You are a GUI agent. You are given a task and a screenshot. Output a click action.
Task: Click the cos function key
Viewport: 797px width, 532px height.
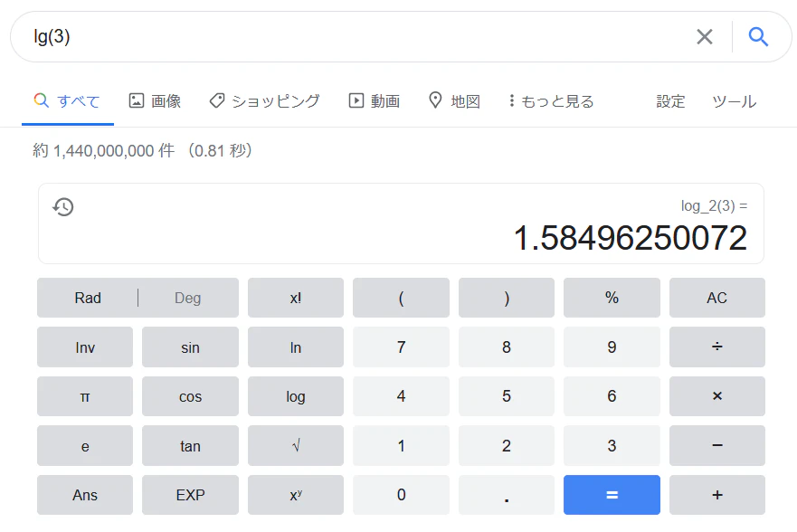[190, 396]
